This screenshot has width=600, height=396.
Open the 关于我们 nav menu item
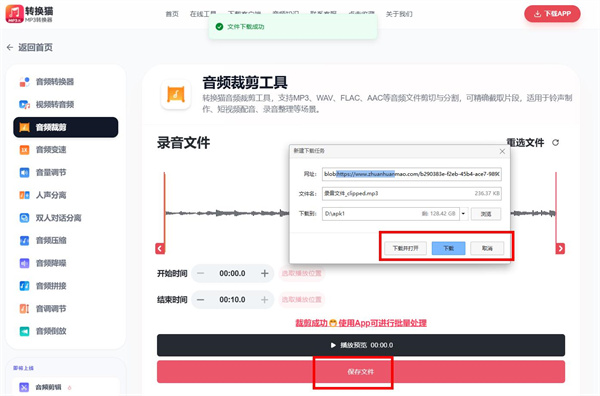tap(399, 14)
